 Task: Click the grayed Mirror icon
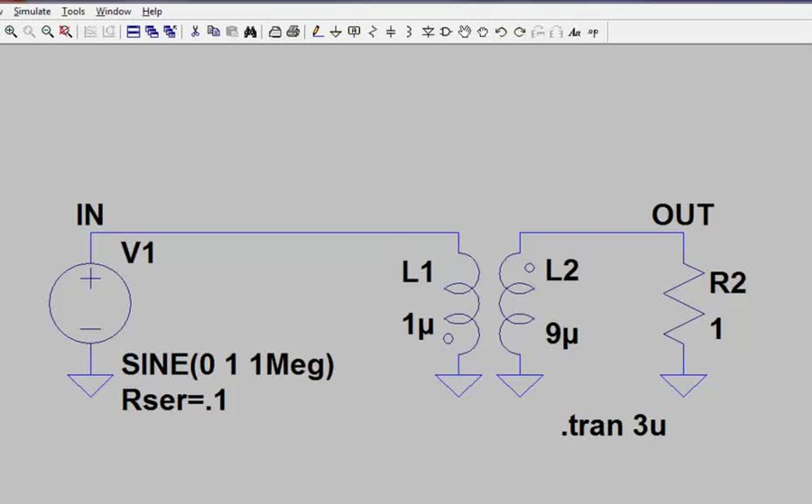(x=556, y=32)
